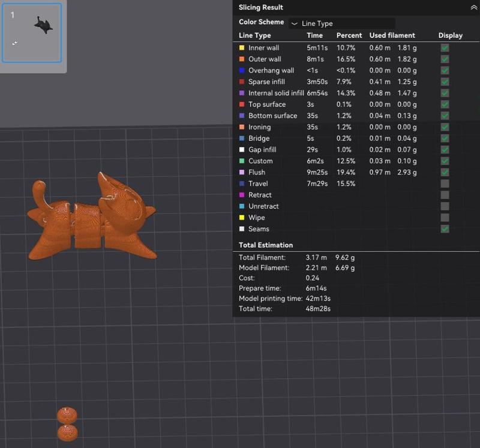
Task: Click the magenta Retract color swatch
Action: click(242, 195)
